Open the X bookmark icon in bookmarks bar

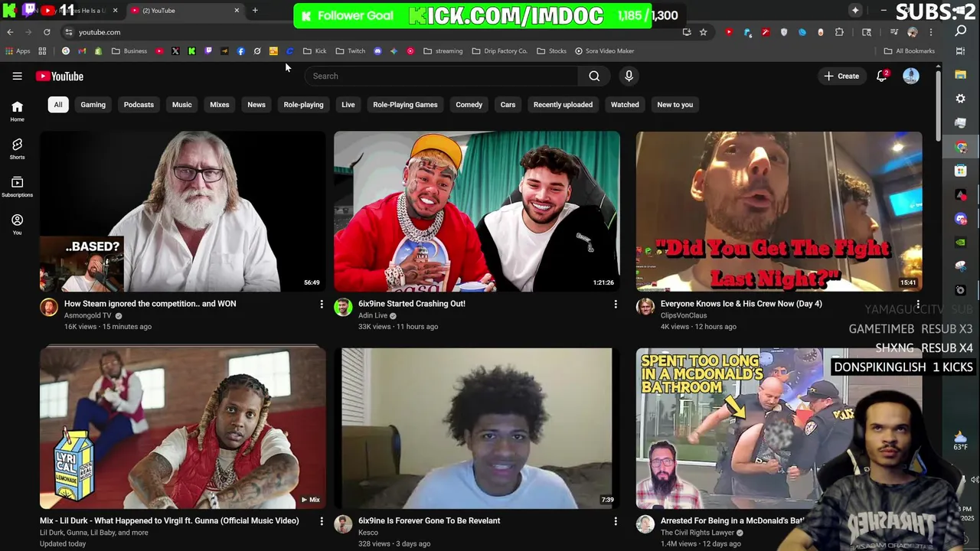[175, 51]
